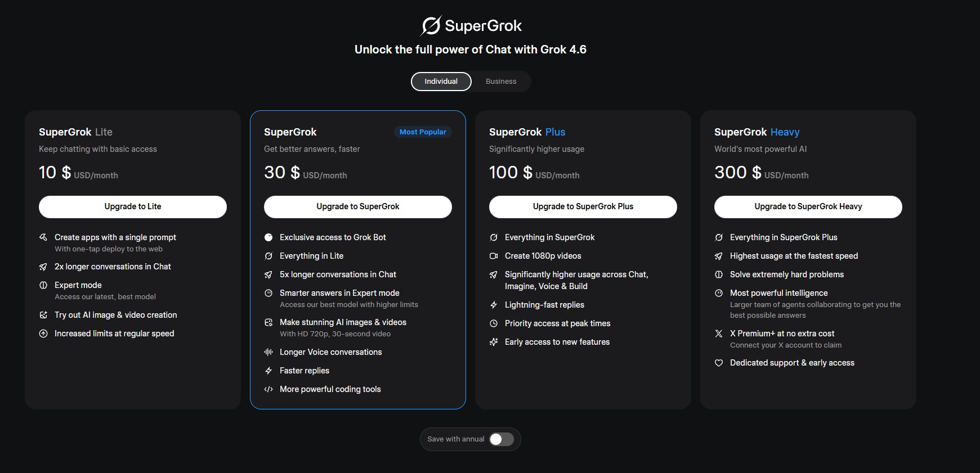Click code icon beside More powerful coding tools
Viewport: 980px width, 473px height.
pyautogui.click(x=269, y=389)
